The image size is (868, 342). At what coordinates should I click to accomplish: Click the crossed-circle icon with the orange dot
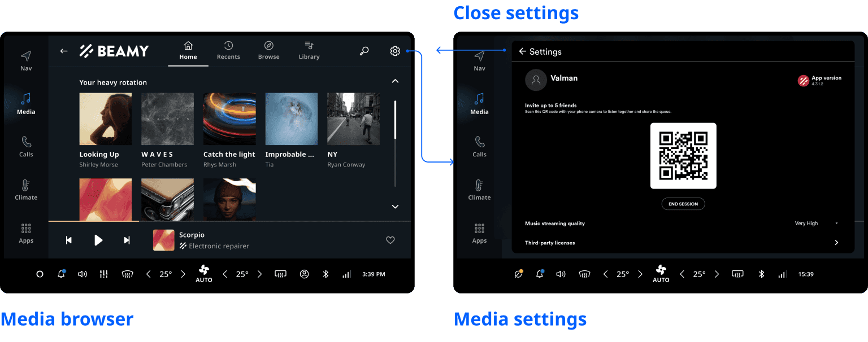click(518, 274)
